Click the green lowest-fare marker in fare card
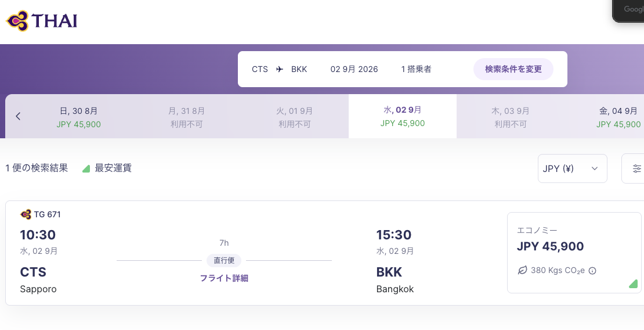Screen dimensions: 644x330 [633, 284]
